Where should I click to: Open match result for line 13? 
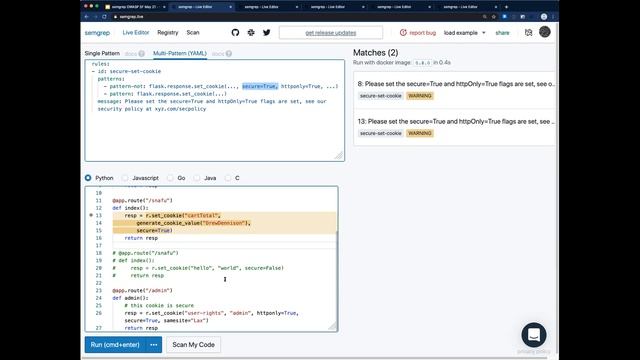pos(456,127)
